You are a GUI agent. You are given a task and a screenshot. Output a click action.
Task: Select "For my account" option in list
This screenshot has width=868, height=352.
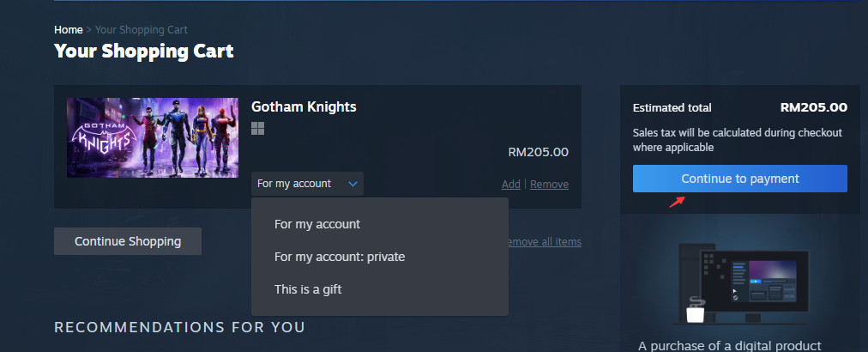317,224
